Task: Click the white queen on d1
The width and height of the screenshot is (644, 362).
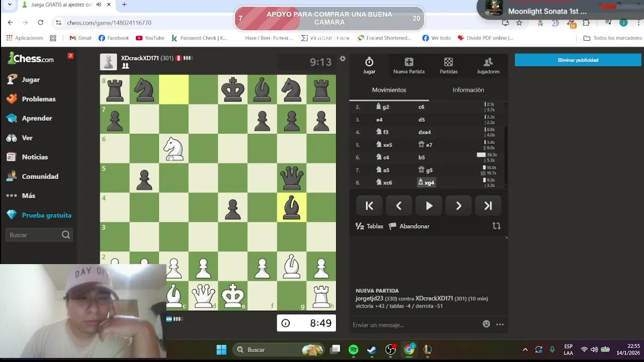Action: tap(203, 296)
